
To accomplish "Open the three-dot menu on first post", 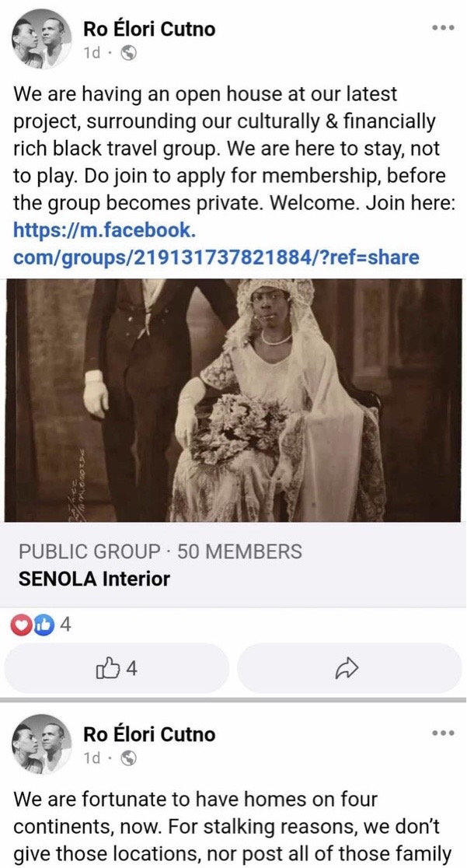I will pos(443,28).
